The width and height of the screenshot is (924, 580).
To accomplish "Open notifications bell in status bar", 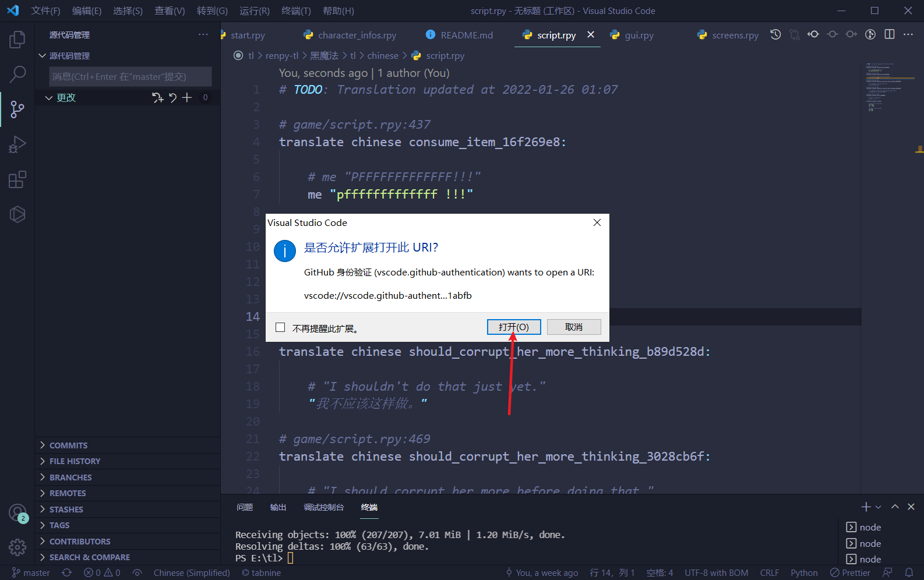I will coord(909,572).
